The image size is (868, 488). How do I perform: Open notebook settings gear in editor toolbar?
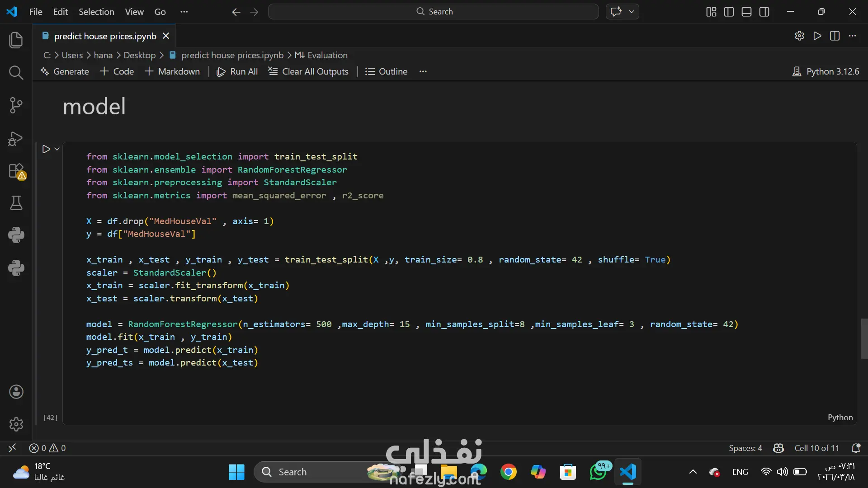tap(799, 36)
